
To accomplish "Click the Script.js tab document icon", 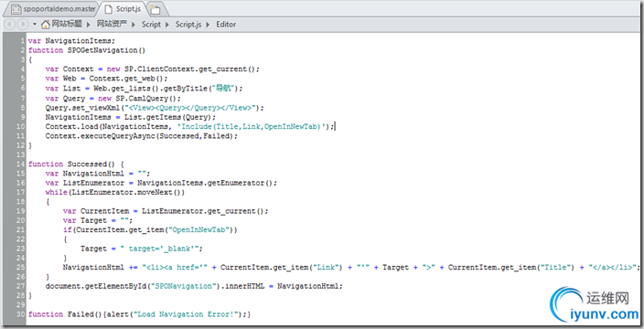I will tap(109, 9).
